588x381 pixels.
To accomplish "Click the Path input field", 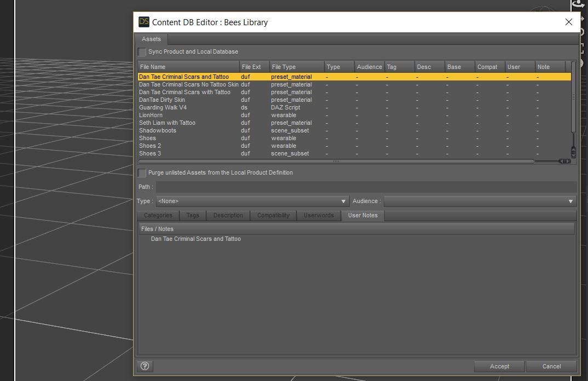I will [366, 187].
